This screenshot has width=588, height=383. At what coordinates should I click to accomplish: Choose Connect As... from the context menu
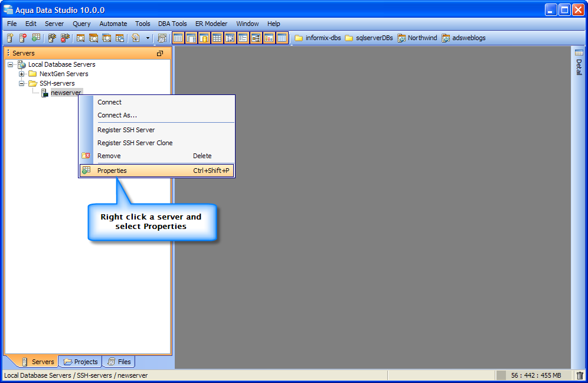(x=157, y=115)
